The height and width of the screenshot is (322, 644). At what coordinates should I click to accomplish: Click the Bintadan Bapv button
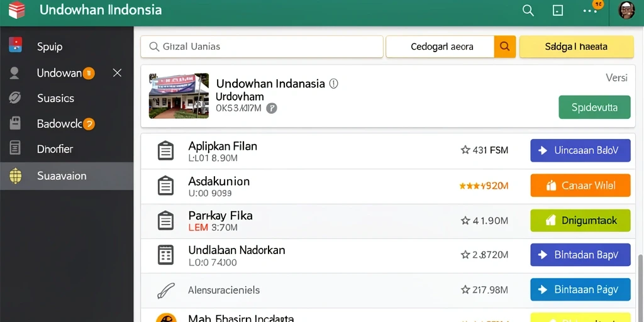[580, 255]
